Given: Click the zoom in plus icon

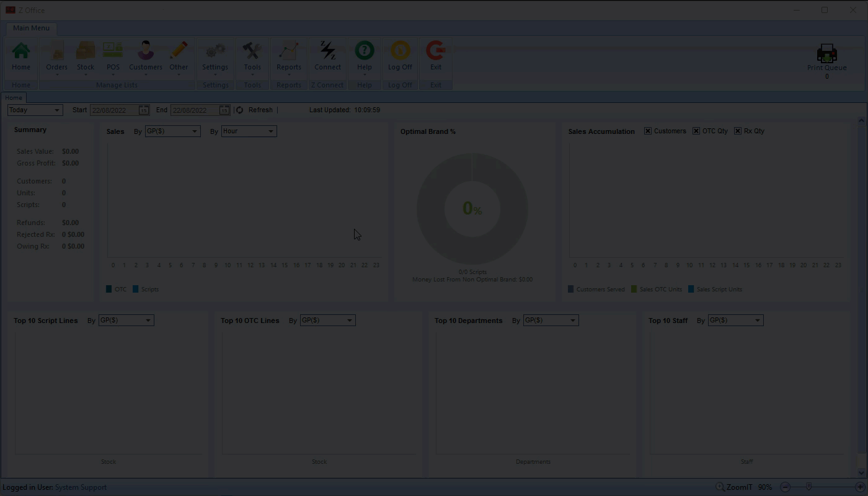Looking at the screenshot, I should pos(860,487).
